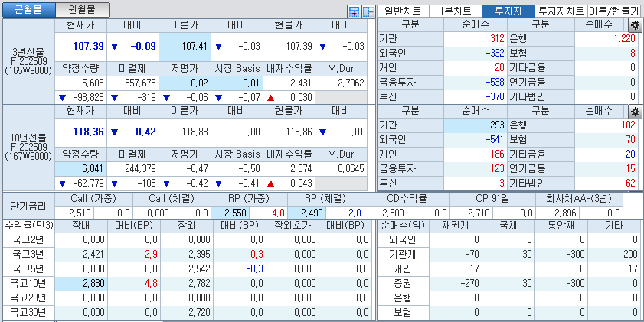644x322 pixels.
Task: Click 국고10년 change value 4.8
Action: [x=151, y=283]
